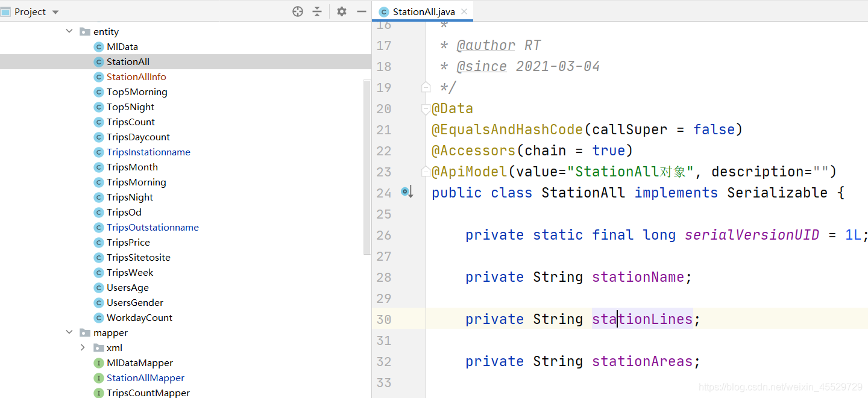
Task: Open StationAllMapper interface
Action: point(145,378)
